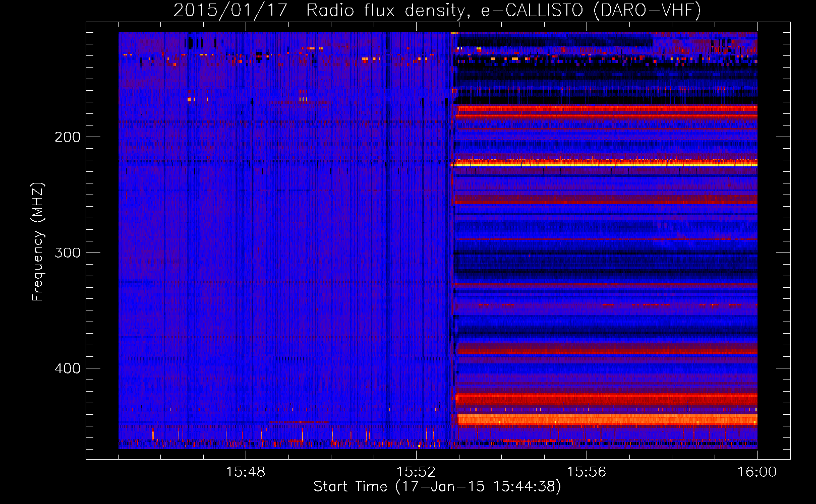
Task: Click the 15:48 time tick label
Action: coord(246,472)
